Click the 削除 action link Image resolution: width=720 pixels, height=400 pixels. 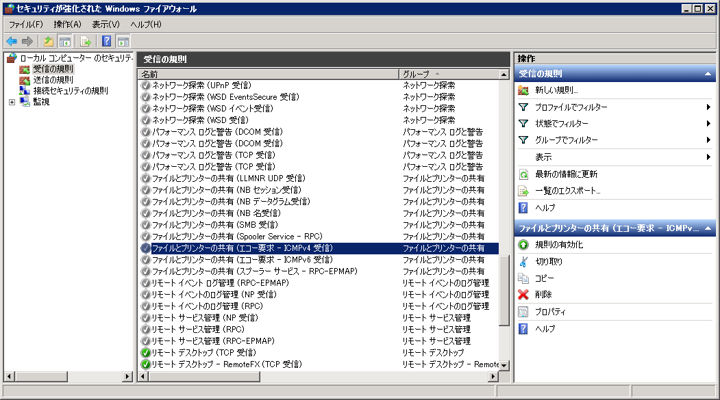tap(543, 294)
